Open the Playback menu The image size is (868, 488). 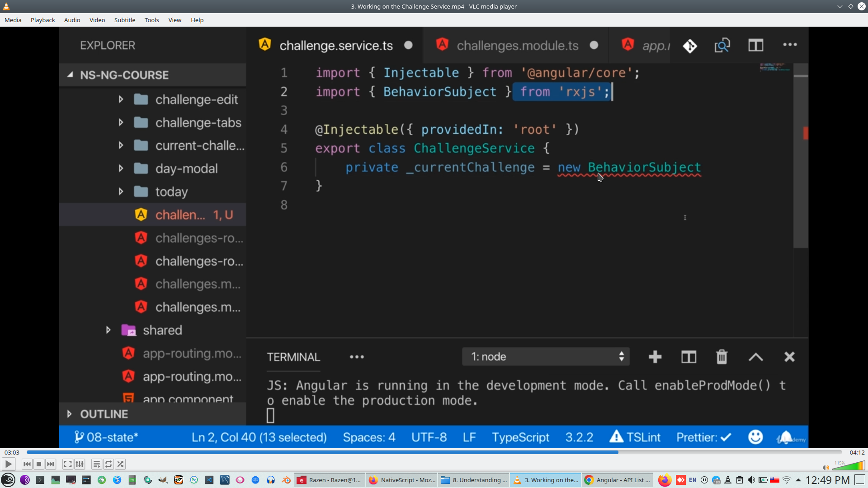[x=42, y=20]
